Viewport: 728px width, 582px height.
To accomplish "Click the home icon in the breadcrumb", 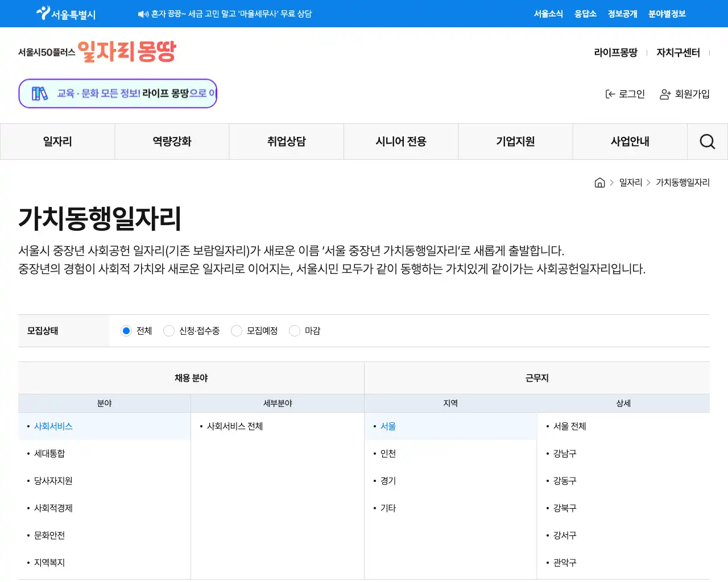I will (x=599, y=182).
